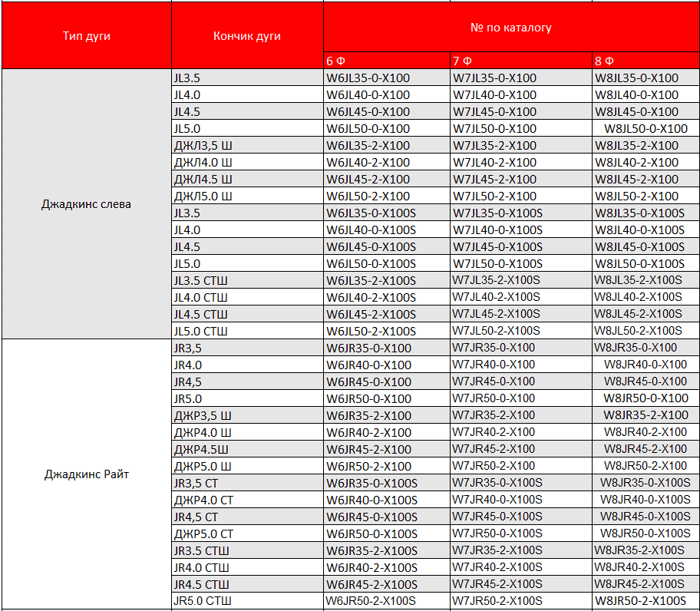Click the "Джадкинс слева" group cell

(x=86, y=204)
